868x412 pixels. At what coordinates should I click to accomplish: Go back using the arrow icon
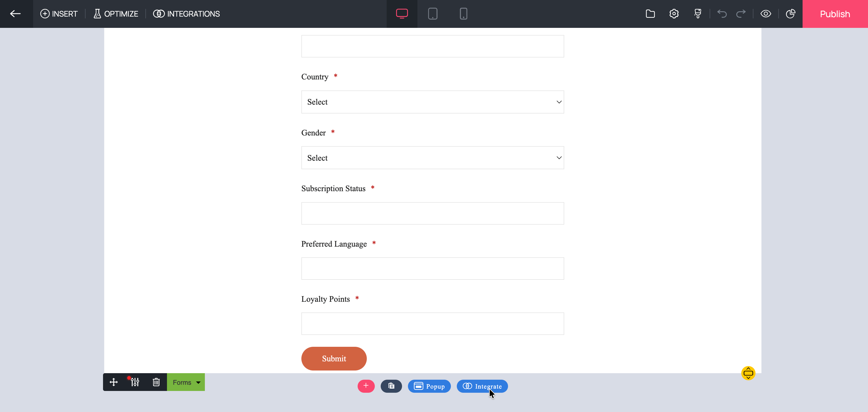tap(15, 14)
